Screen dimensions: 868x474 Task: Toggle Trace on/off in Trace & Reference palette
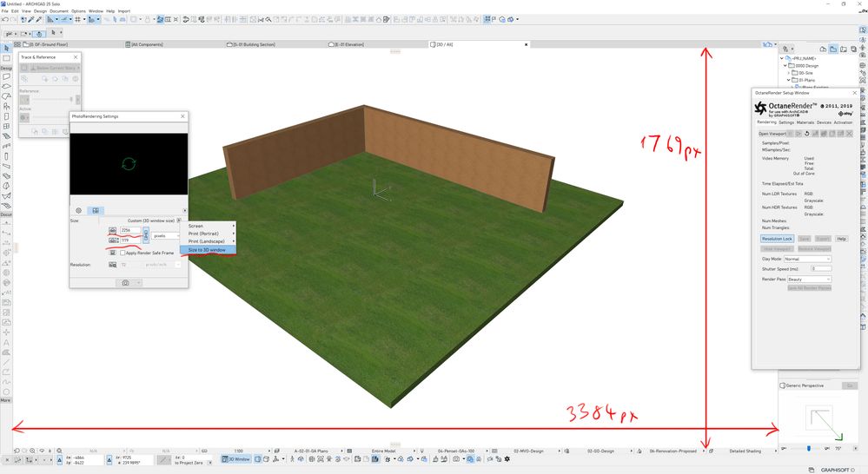[24, 68]
